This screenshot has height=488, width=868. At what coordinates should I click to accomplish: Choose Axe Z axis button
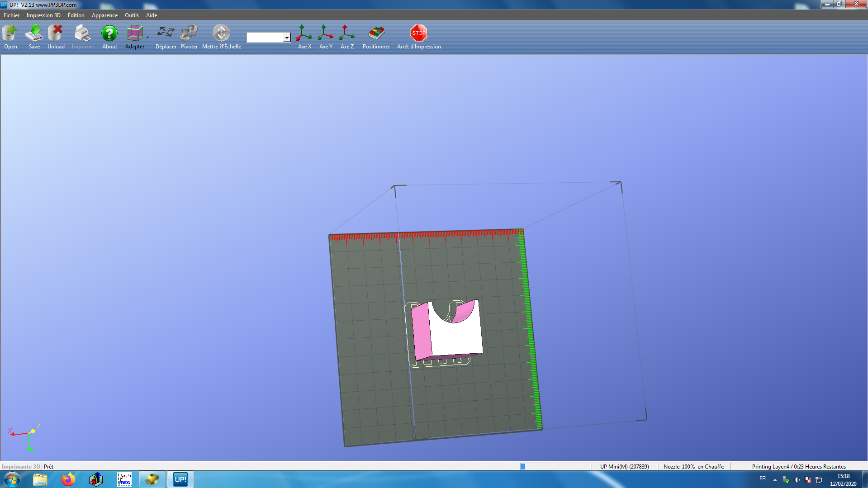coord(346,33)
